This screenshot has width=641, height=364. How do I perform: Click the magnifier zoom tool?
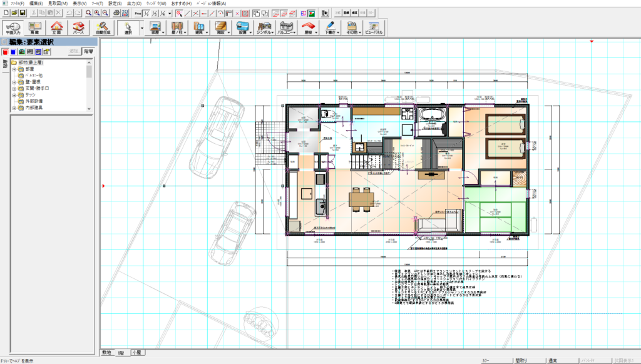tap(88, 13)
